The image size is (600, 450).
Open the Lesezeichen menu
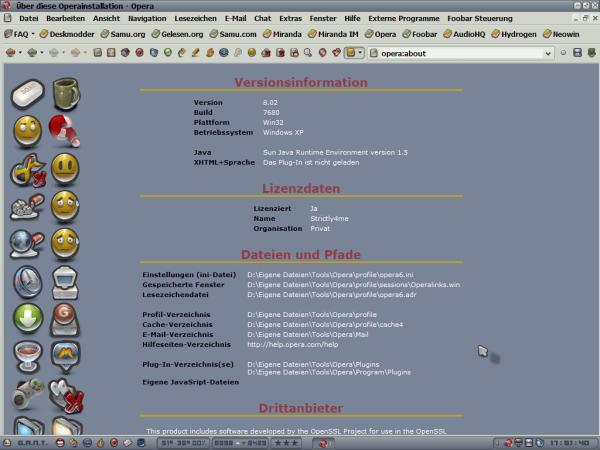tap(195, 18)
